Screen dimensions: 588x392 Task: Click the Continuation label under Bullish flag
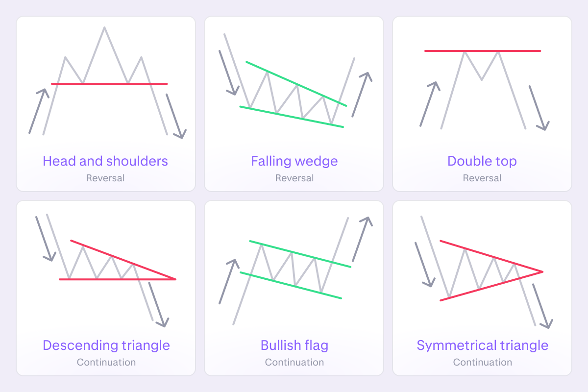(294, 362)
